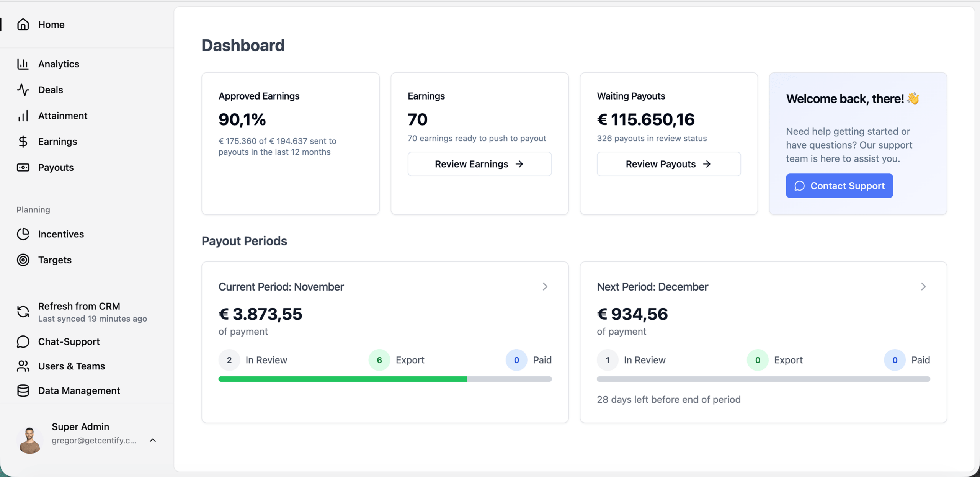Open Analytics via its bar chart icon
This screenshot has width=980, height=477.
coord(23,64)
